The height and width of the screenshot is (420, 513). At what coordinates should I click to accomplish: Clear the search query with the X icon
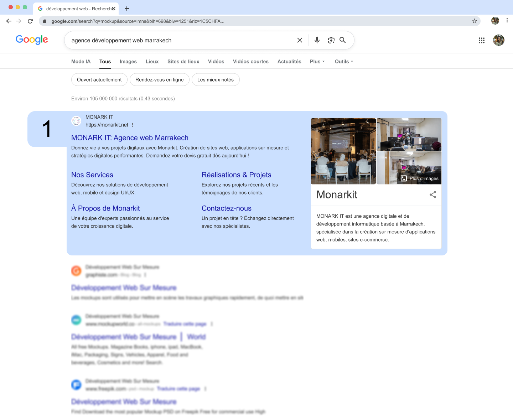click(300, 40)
